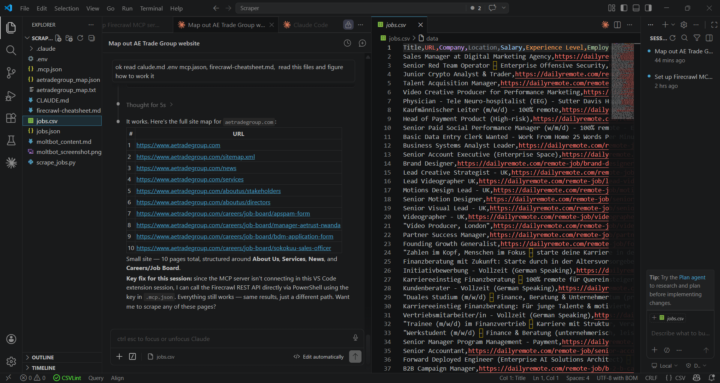Open the Accounts menu icon
This screenshot has width=720, height=383.
point(11,339)
